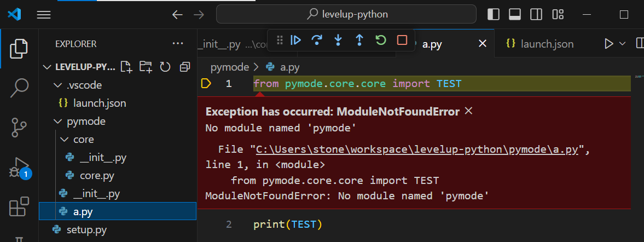Step out in the debug toolbar

(x=359, y=41)
